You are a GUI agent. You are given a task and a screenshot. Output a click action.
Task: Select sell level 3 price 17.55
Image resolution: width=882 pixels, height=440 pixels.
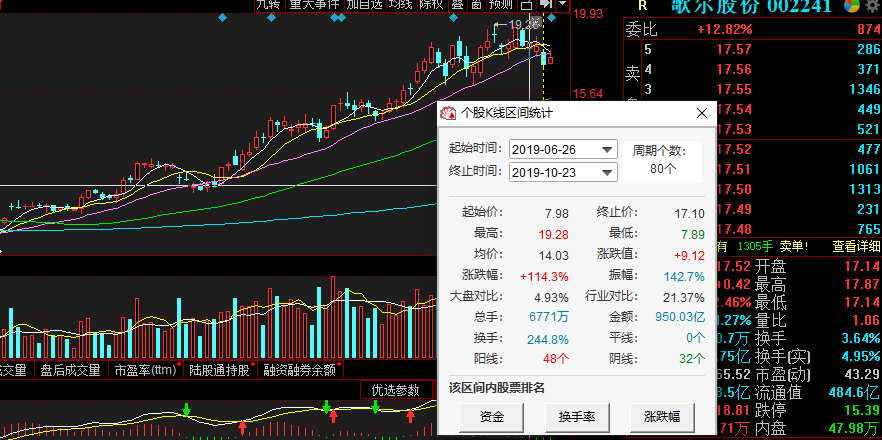pyautogui.click(x=734, y=89)
